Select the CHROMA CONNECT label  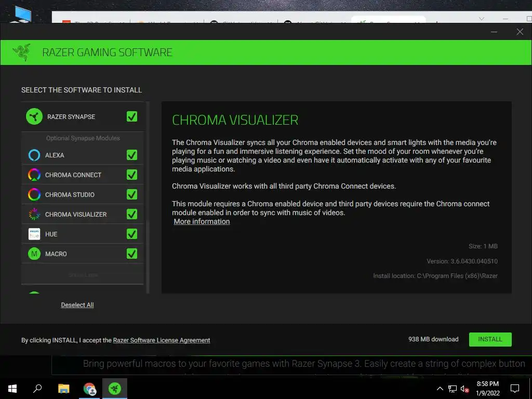[73, 175]
